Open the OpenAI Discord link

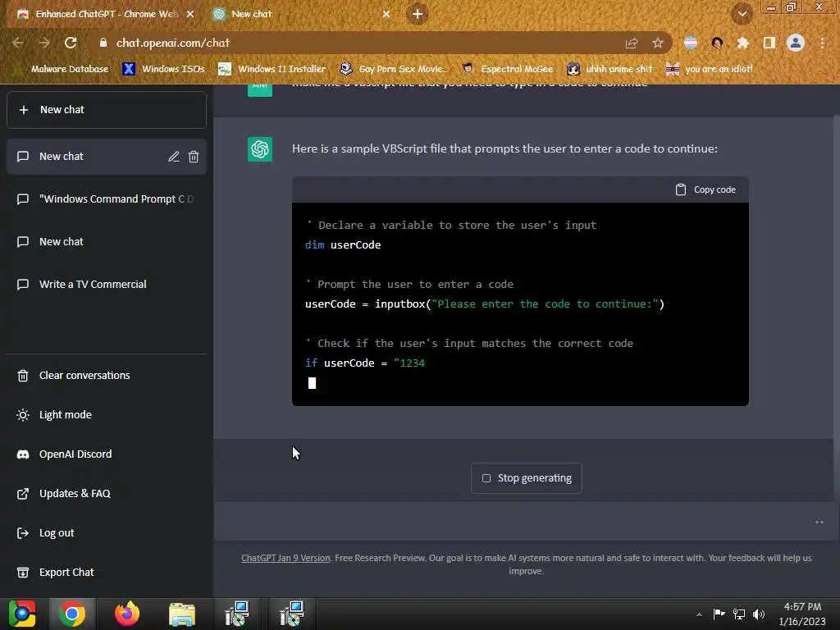107,454
